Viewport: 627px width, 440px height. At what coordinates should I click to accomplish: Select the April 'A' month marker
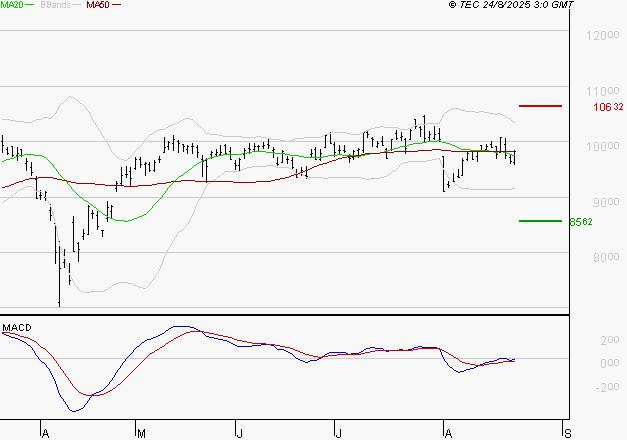coord(46,433)
